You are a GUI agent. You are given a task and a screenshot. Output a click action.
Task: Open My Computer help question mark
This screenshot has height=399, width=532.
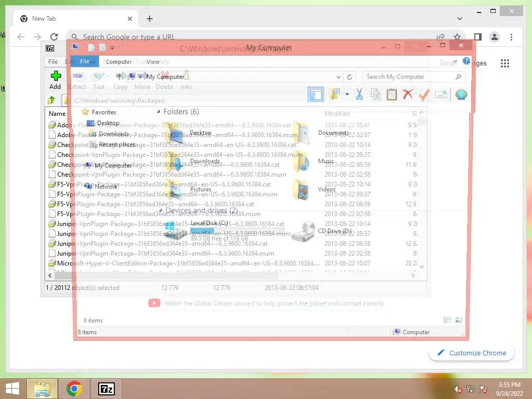point(466,61)
